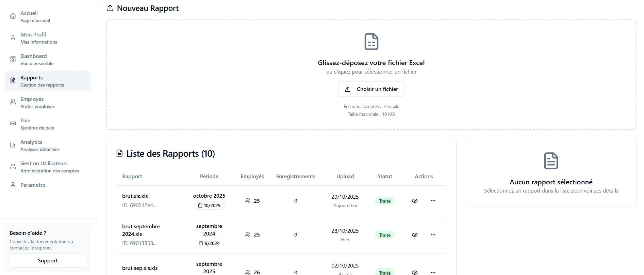This screenshot has height=275, width=644.
Task: Go to Mon Profil section
Action: (x=48, y=38)
